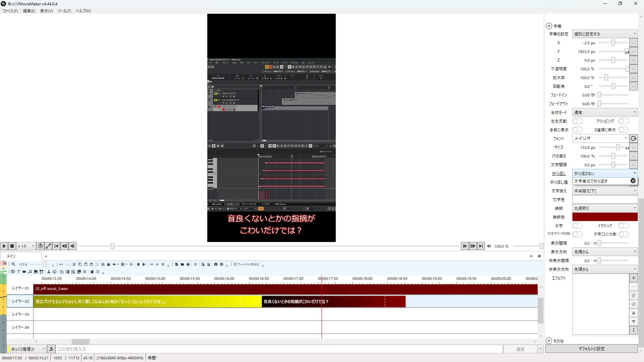Click the red 装飾色 color swatch
The height and width of the screenshot is (362, 644).
(604, 217)
